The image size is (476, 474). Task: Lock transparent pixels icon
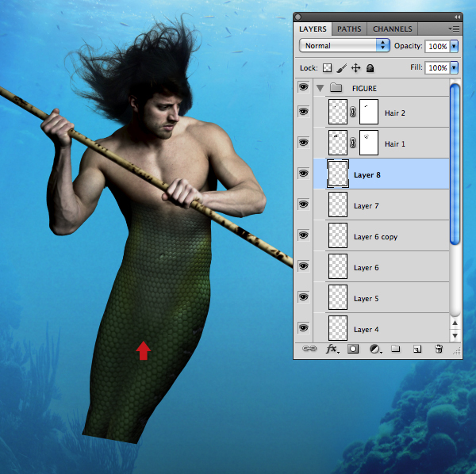[x=327, y=67]
